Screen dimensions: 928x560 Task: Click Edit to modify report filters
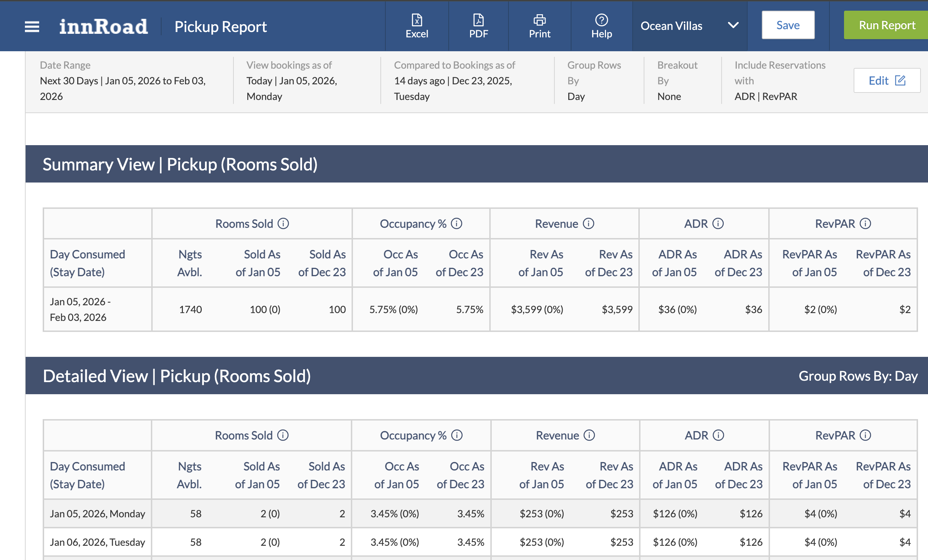pyautogui.click(x=887, y=80)
